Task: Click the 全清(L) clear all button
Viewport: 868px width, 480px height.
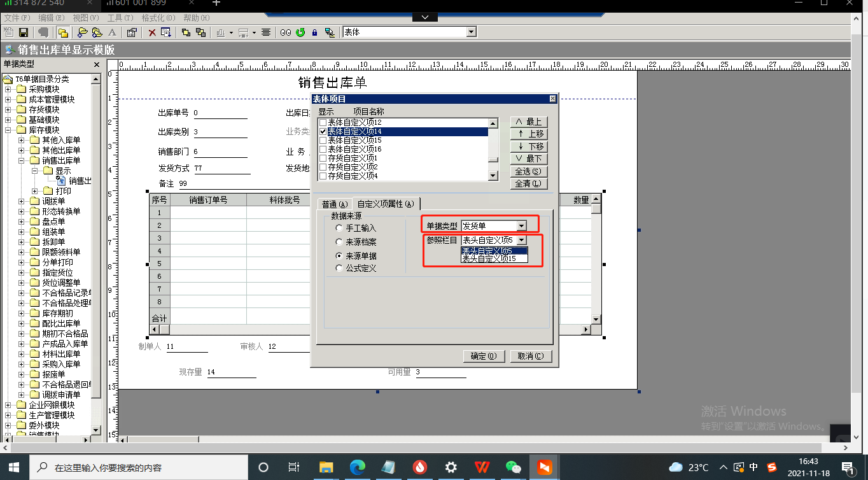Action: coord(529,183)
